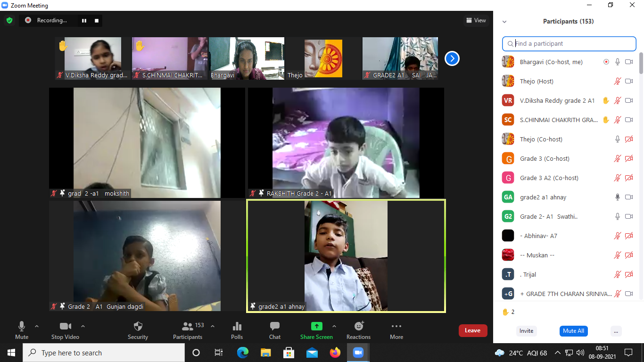Collapse Participants panel using header chevron
The width and height of the screenshot is (644, 362).
[504, 22]
